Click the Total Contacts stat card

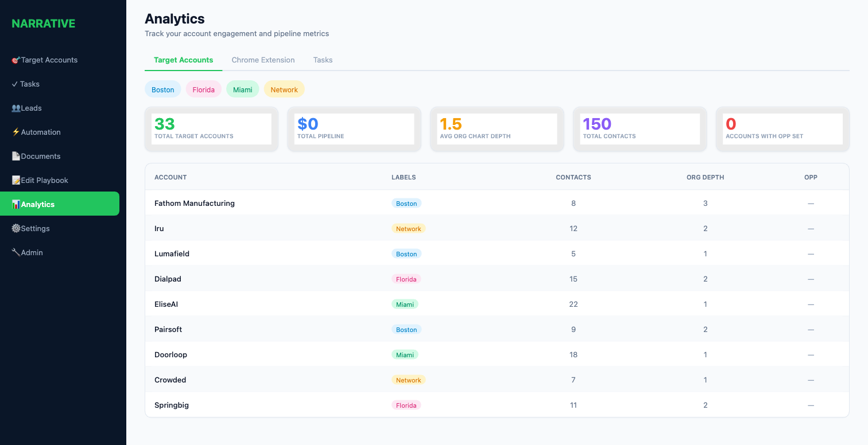640,129
